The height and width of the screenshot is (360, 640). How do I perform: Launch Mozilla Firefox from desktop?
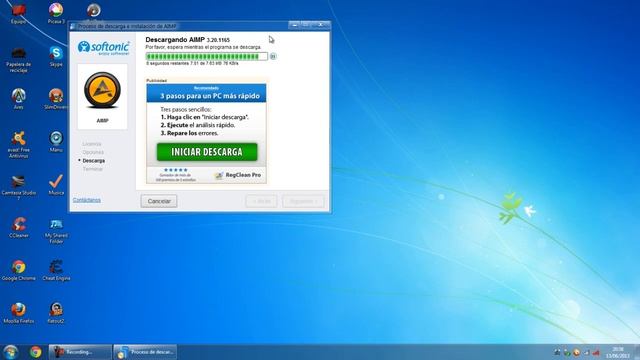tap(18, 313)
